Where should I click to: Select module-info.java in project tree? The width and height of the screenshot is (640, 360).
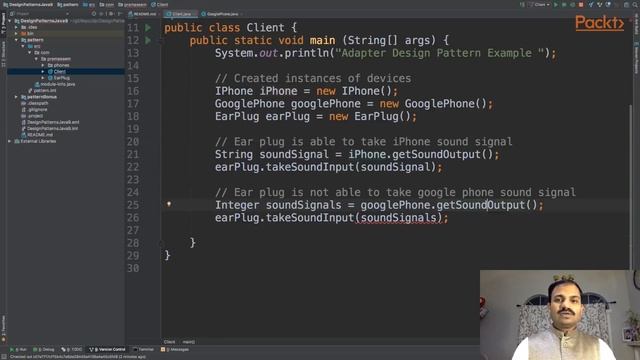[x=55, y=84]
